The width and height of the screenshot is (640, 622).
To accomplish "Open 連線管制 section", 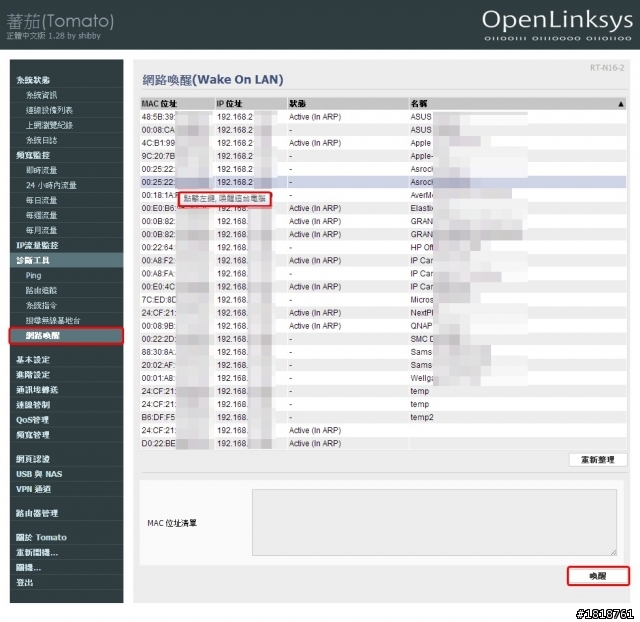I will click(33, 405).
